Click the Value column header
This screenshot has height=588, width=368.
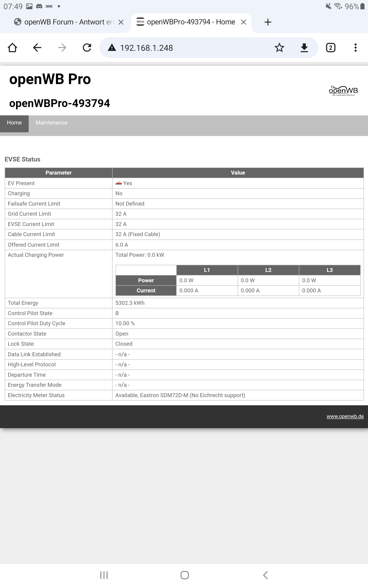(x=238, y=173)
